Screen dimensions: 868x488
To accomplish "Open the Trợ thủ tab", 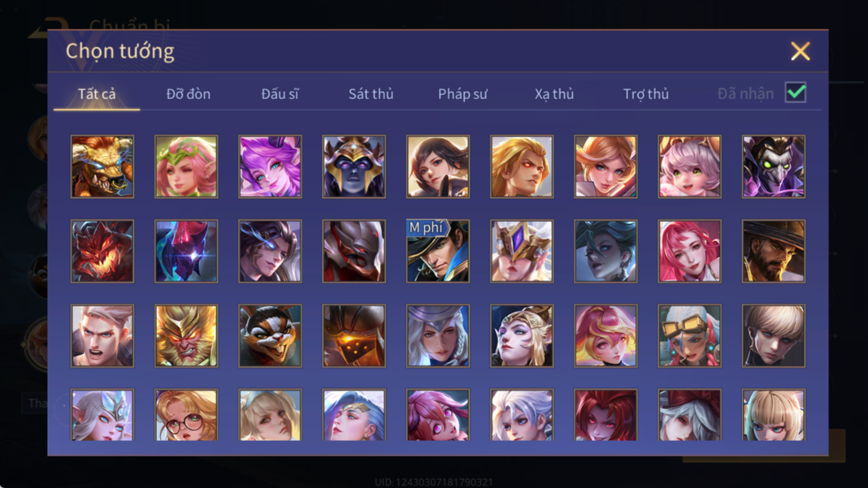I will (x=646, y=94).
